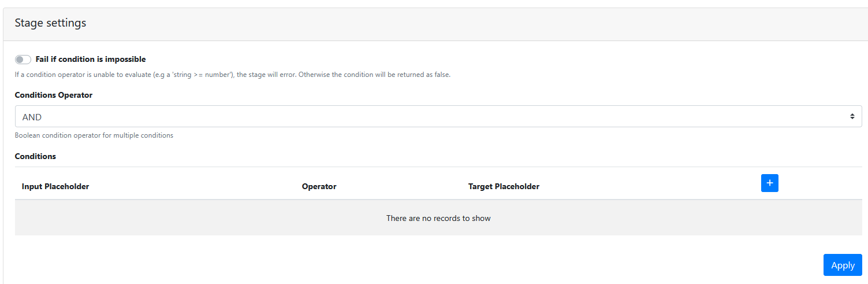
Task: Click the left side of the empty records row
Action: [116, 219]
